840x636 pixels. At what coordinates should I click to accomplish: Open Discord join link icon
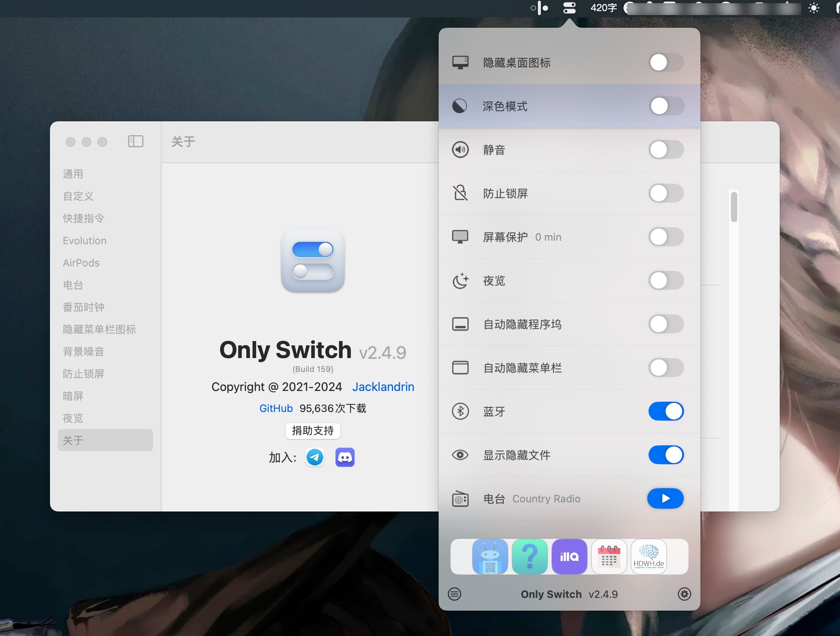pos(345,458)
